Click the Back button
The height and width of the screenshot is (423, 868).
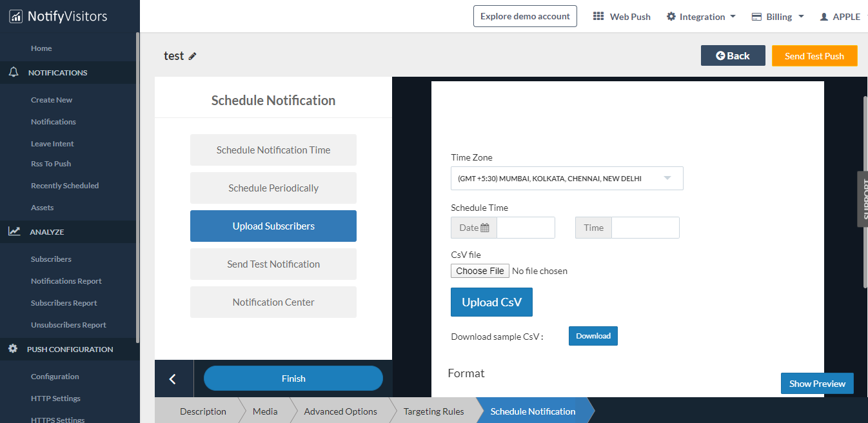point(733,55)
